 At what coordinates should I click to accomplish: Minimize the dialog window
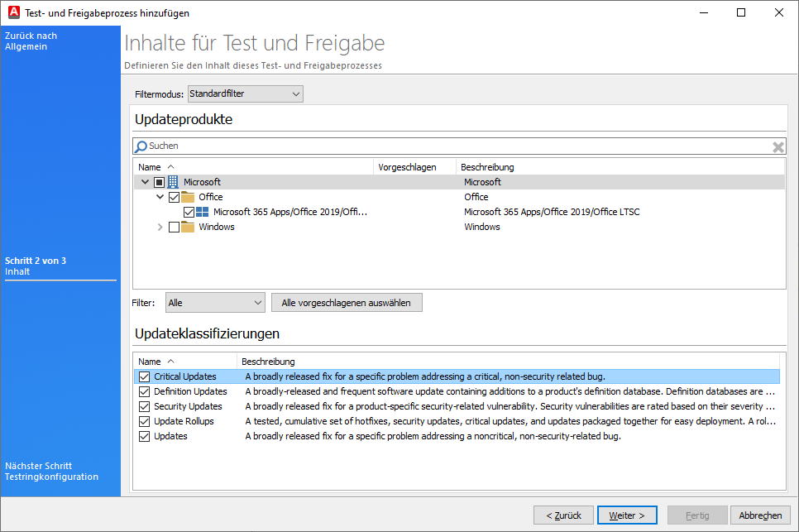[x=704, y=12]
